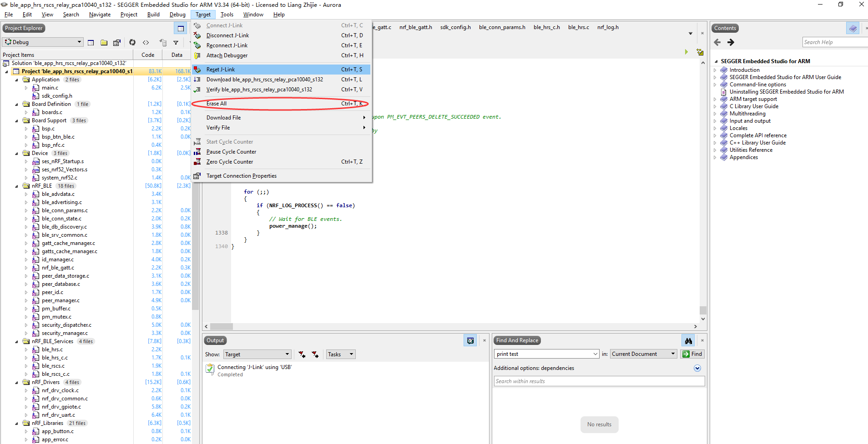Expand the Introduction help topic

(x=715, y=70)
